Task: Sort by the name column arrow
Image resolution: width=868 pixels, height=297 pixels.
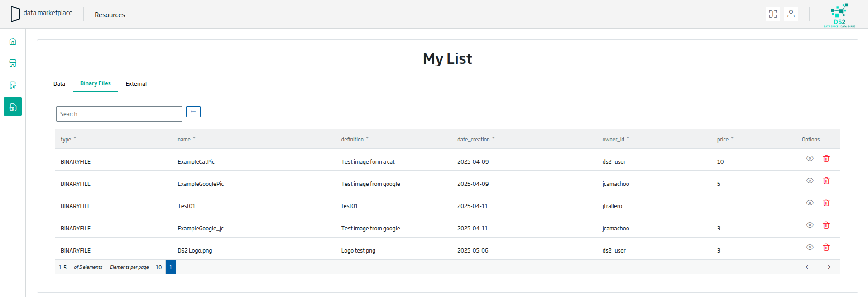Action: click(194, 138)
